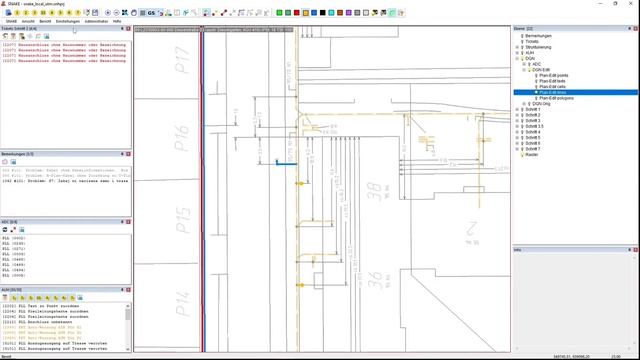Click the red connected-nodes line tool icon

(224, 13)
